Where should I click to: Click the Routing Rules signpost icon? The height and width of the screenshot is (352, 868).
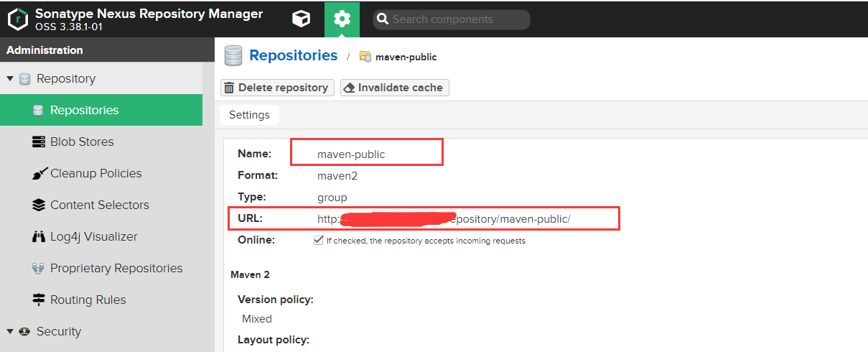[x=39, y=300]
